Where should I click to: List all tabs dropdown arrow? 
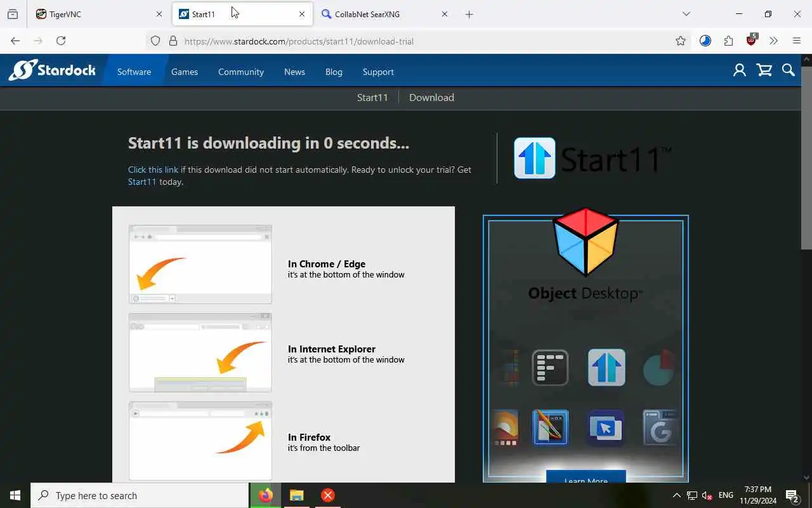(x=686, y=14)
